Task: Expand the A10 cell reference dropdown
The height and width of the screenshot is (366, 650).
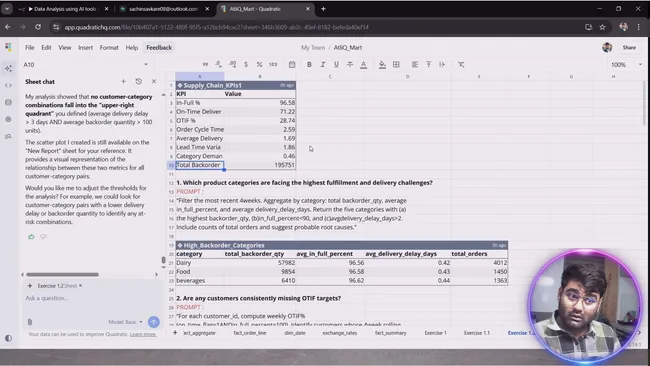Action: point(146,65)
